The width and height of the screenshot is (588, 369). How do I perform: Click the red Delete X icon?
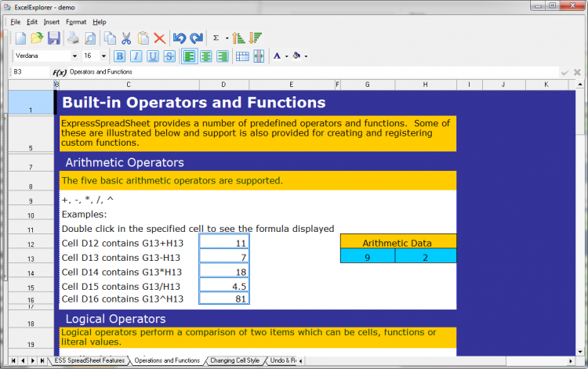[x=159, y=38]
